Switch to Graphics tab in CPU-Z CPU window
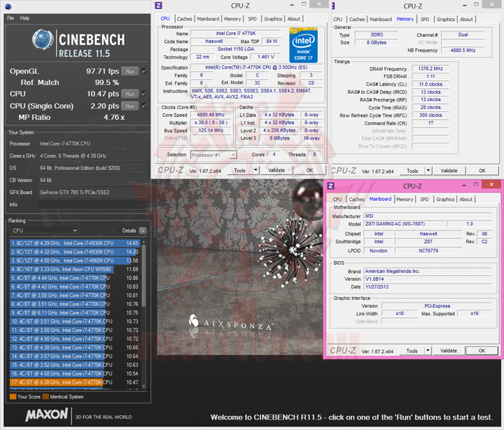Screen dimensions: 504x430 (273, 19)
